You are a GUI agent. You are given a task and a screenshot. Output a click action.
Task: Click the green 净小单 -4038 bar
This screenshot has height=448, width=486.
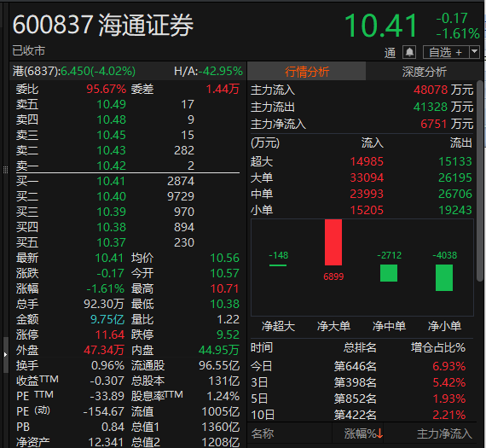coord(444,277)
